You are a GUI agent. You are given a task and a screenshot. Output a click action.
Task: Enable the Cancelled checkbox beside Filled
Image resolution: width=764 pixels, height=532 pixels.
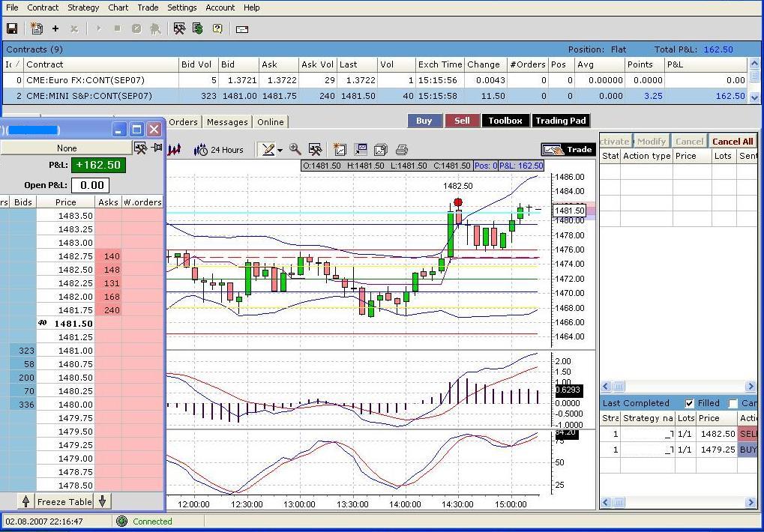click(733, 403)
